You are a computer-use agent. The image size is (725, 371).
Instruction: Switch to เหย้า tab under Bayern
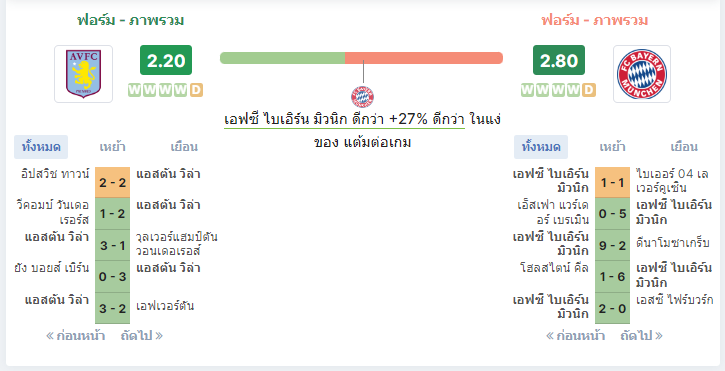pyautogui.click(x=612, y=147)
